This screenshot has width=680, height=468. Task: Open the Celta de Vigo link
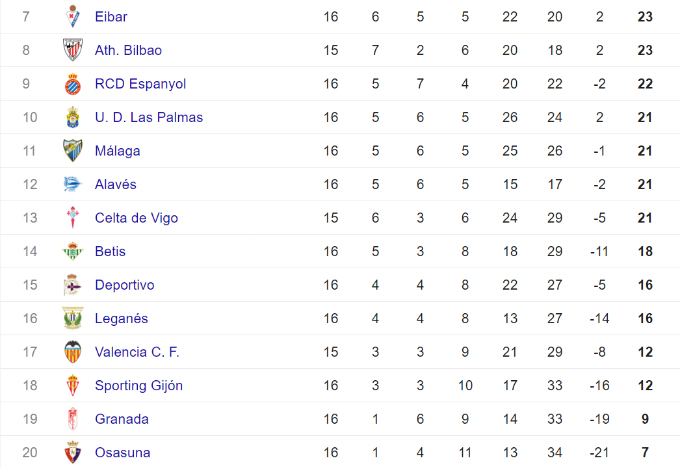137,218
